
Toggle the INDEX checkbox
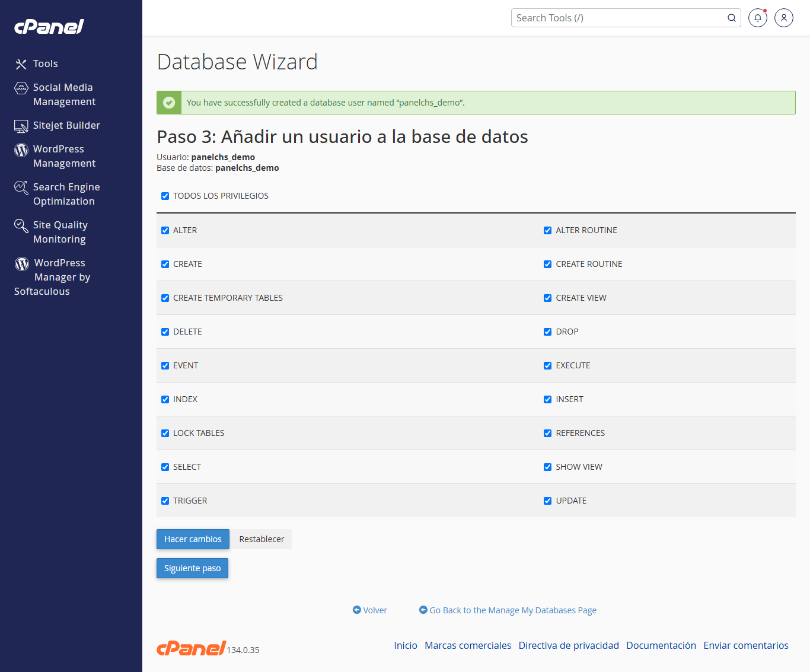(165, 399)
